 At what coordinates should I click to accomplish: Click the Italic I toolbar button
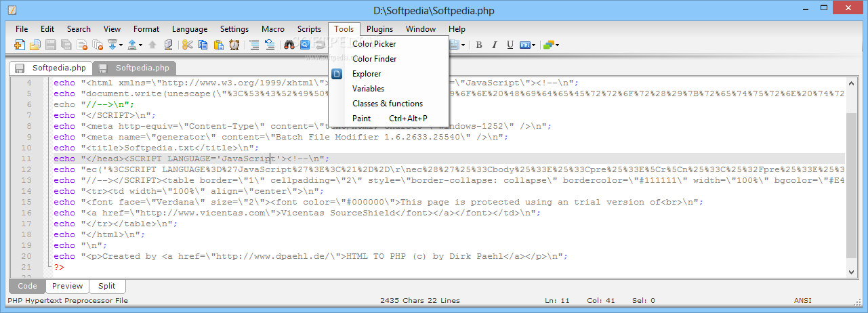tap(495, 45)
